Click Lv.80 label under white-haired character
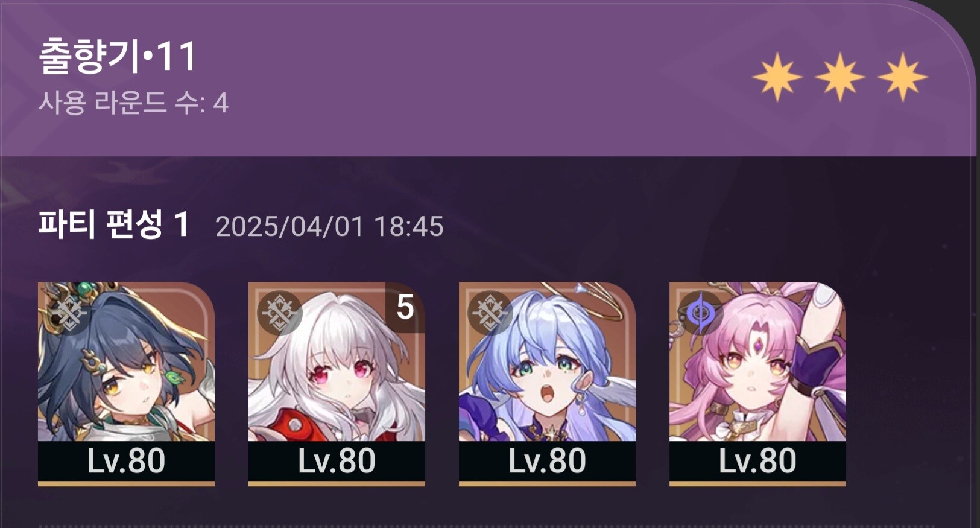The image size is (980, 528). [337, 462]
